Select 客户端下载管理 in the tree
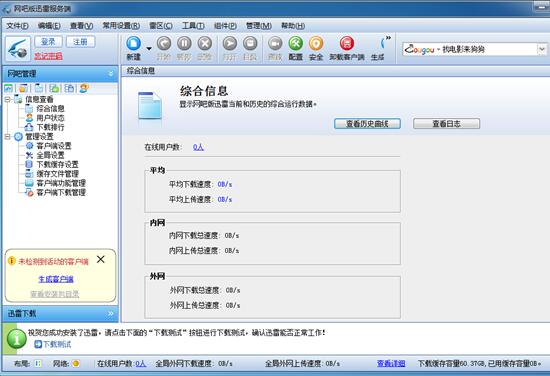 61,192
